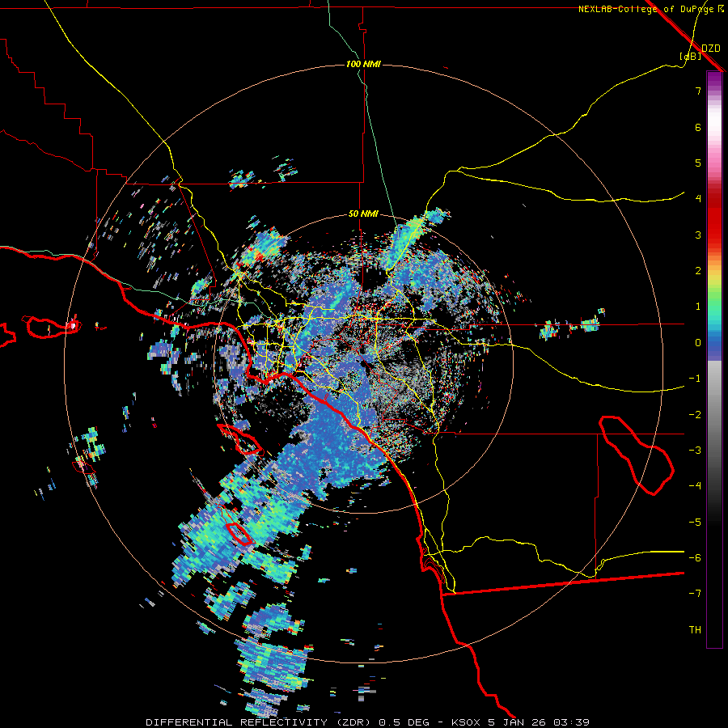Click the scale value 5

(698, 163)
